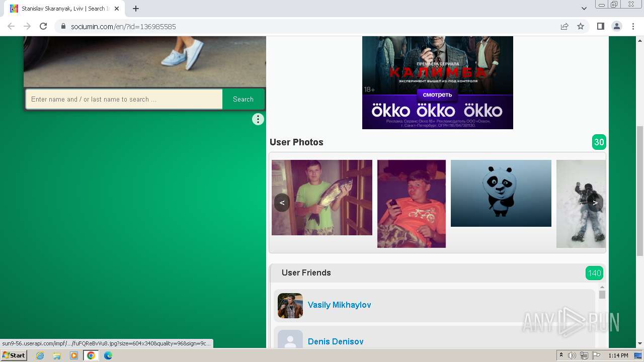Image resolution: width=644 pixels, height=362 pixels.
Task: Open Denis Denisov profile link
Action: pyautogui.click(x=336, y=341)
